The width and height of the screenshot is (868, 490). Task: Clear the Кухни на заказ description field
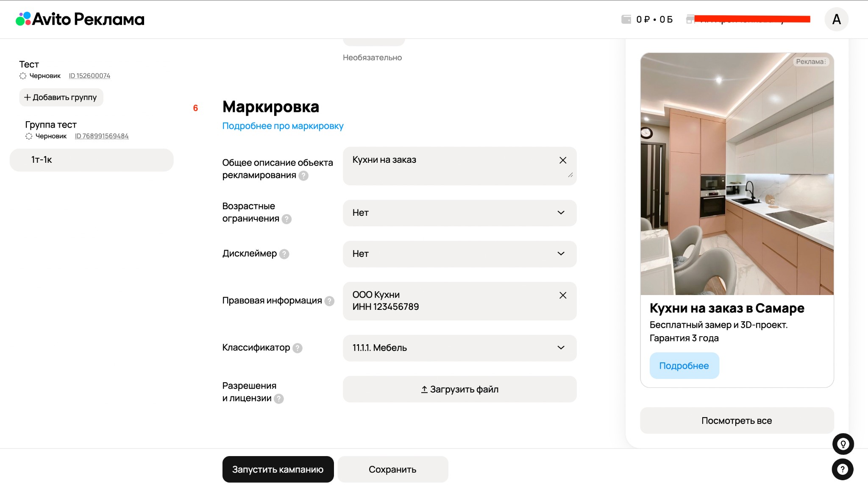(x=562, y=160)
